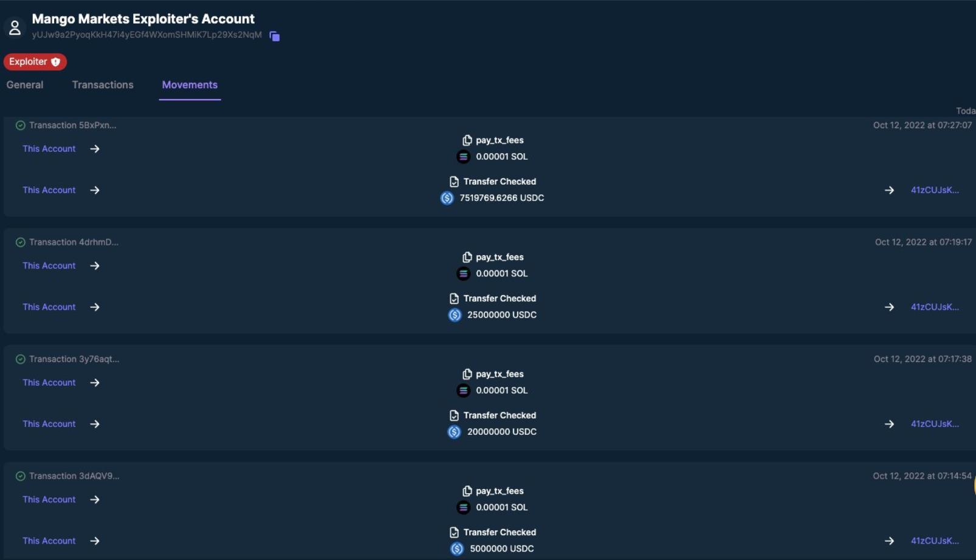Click the USDC icon beside 20000000 USDC
This screenshot has height=560, width=976.
[x=454, y=432]
